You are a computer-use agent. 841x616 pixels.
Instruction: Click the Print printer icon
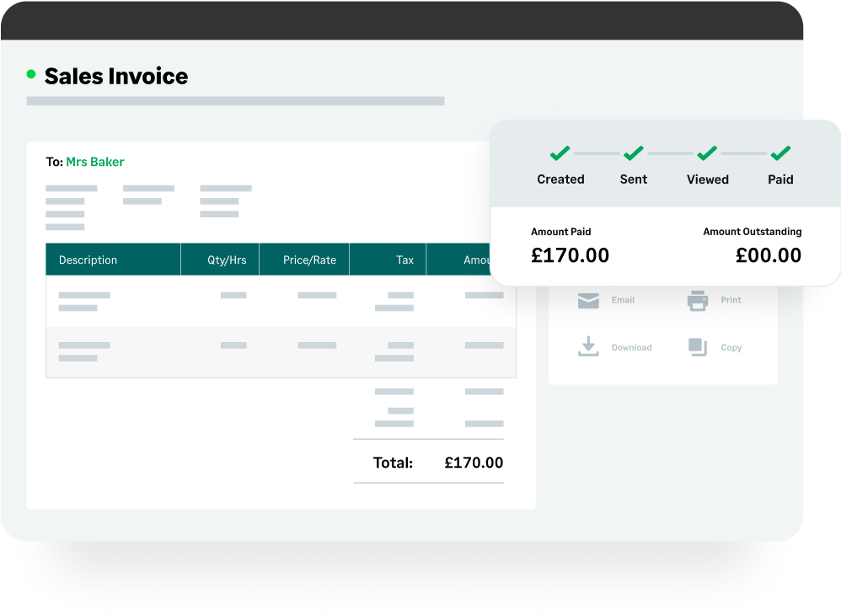click(x=698, y=300)
